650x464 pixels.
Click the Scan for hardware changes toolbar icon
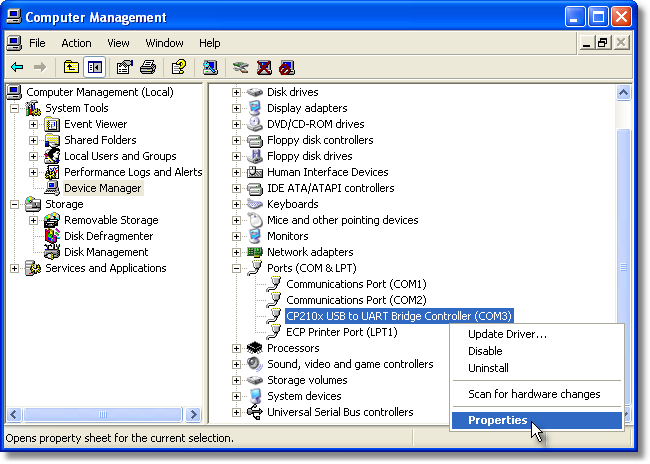(210, 67)
